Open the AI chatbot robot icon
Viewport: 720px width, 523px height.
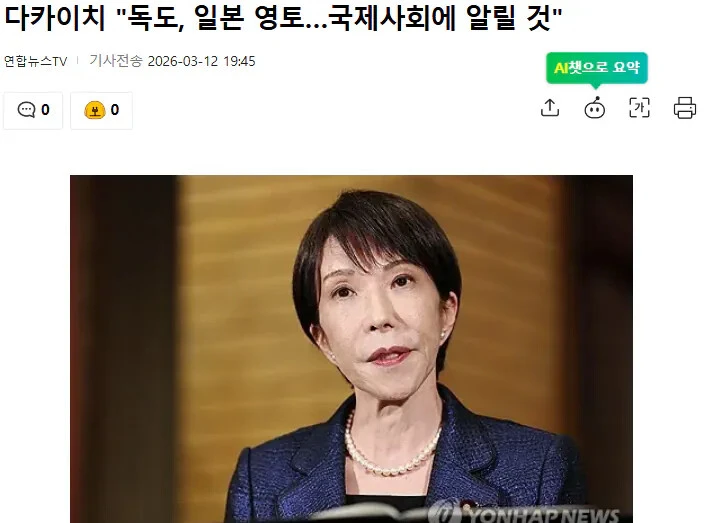594,108
